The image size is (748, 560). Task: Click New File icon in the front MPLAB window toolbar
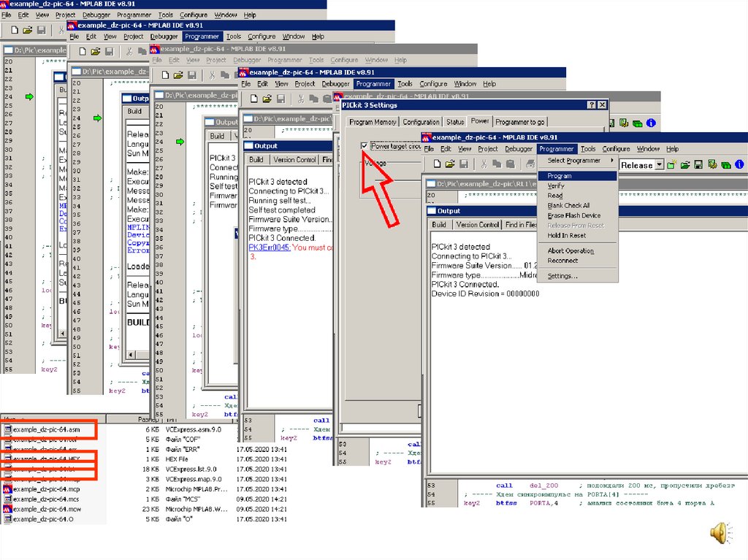[x=437, y=164]
